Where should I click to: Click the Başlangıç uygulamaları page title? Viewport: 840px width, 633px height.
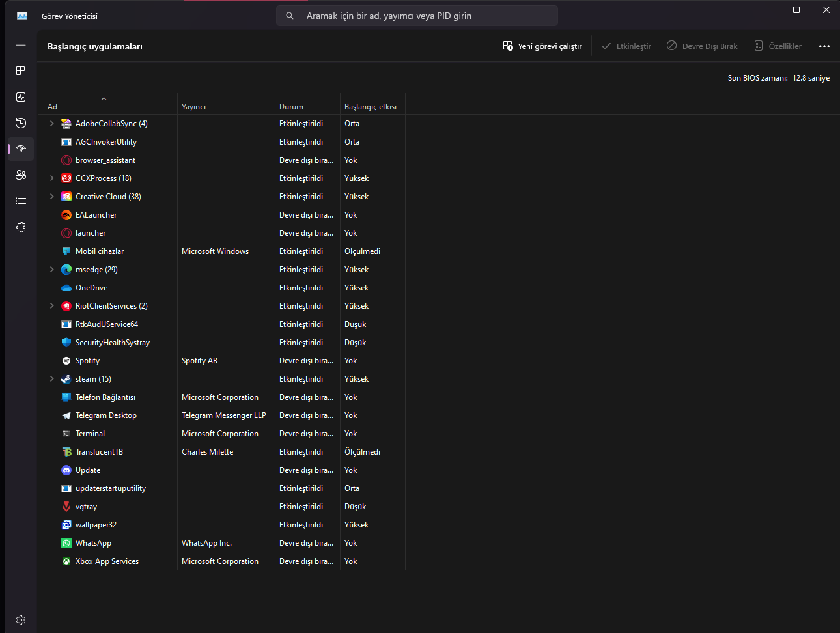[x=95, y=46]
